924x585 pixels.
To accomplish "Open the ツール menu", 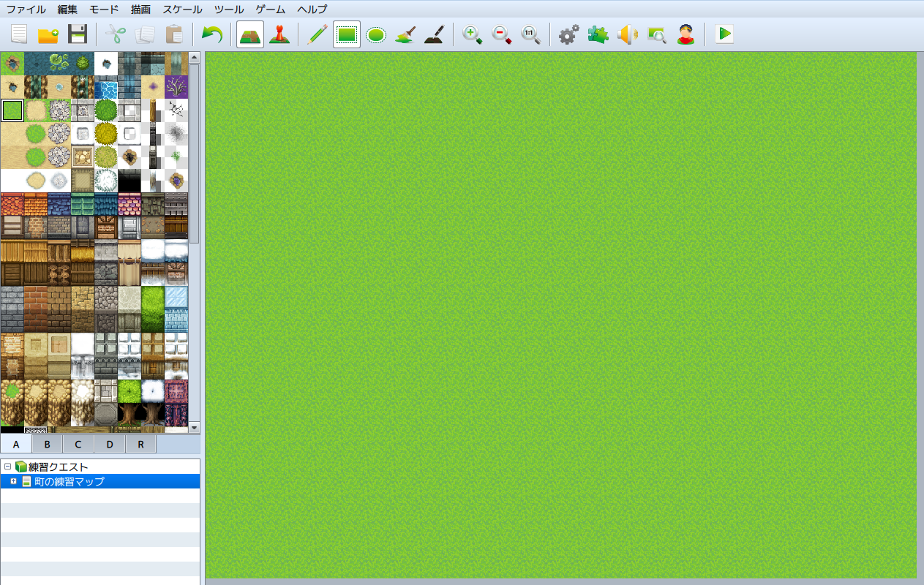I will point(230,9).
